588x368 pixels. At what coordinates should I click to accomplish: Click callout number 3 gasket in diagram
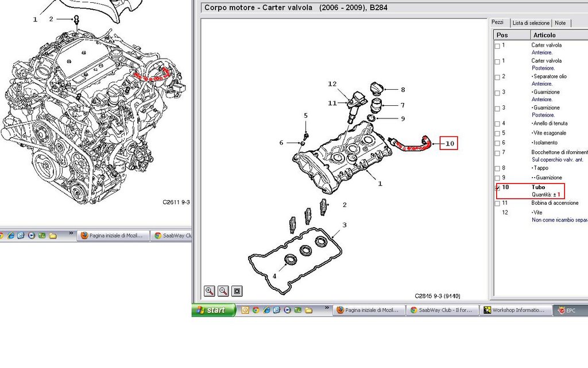point(345,225)
